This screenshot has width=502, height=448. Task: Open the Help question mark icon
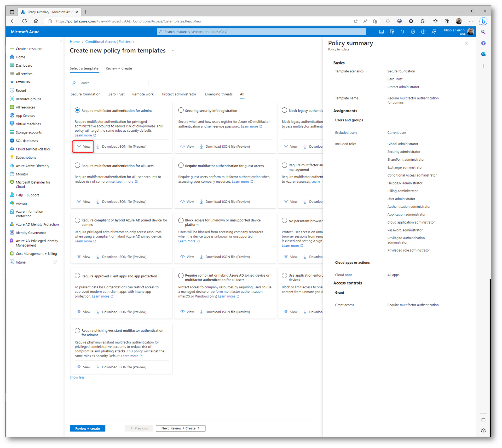tap(423, 32)
